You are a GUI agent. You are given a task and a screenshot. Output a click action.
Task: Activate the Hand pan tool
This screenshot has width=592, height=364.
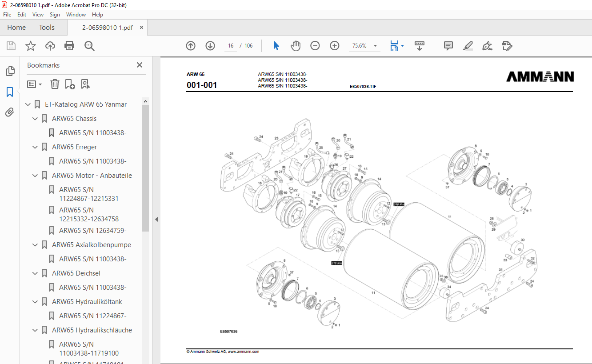[x=296, y=46]
